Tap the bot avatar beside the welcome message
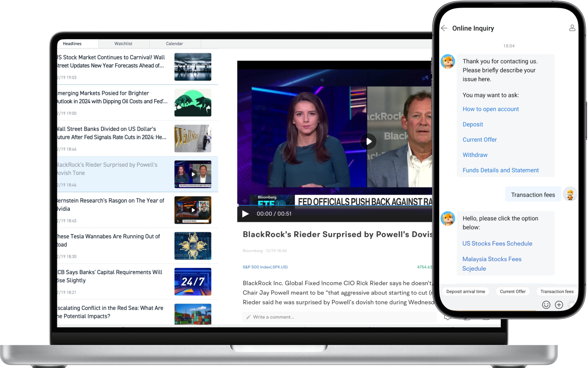Image resolution: width=588 pixels, height=368 pixels. [x=448, y=61]
